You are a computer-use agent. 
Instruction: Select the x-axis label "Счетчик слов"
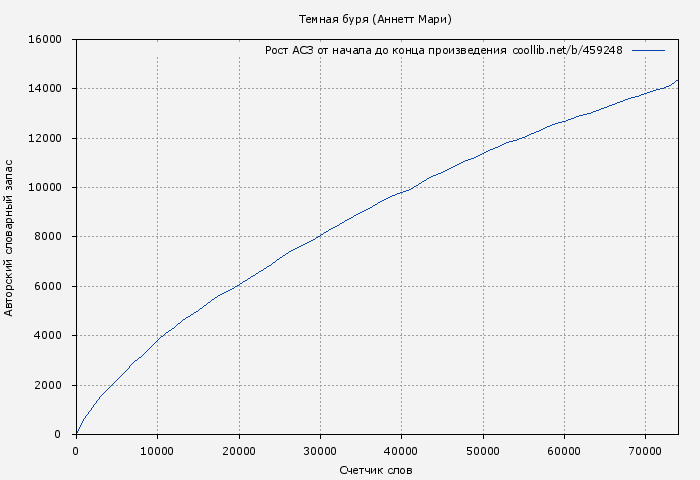(375, 470)
